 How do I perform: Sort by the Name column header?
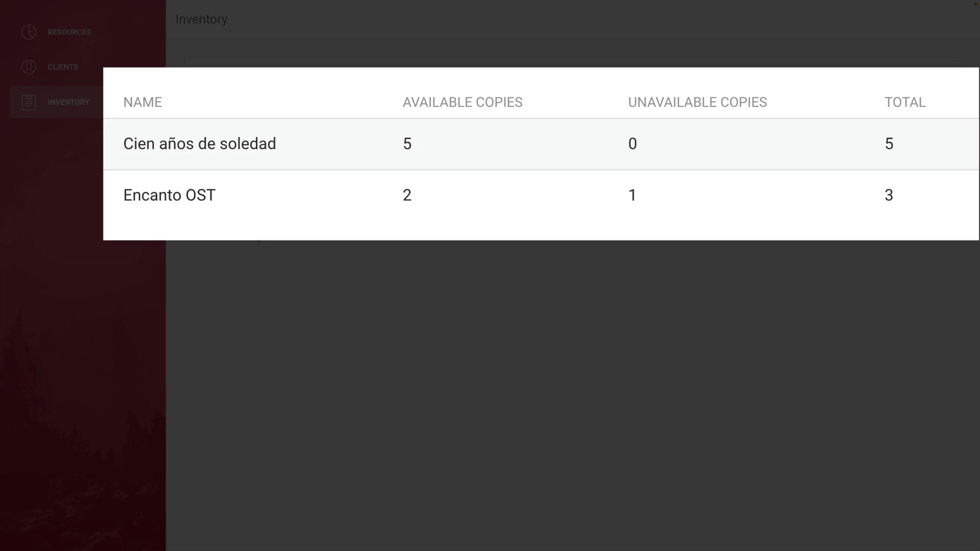pyautogui.click(x=142, y=102)
